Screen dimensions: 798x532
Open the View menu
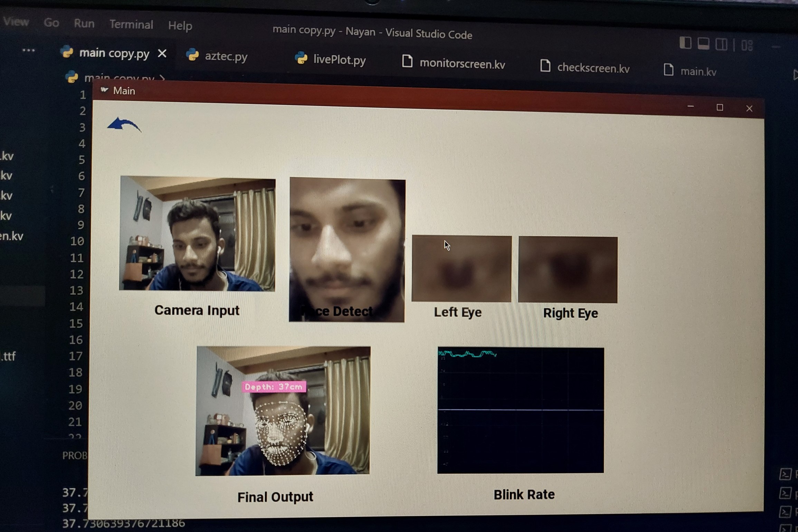[x=16, y=22]
